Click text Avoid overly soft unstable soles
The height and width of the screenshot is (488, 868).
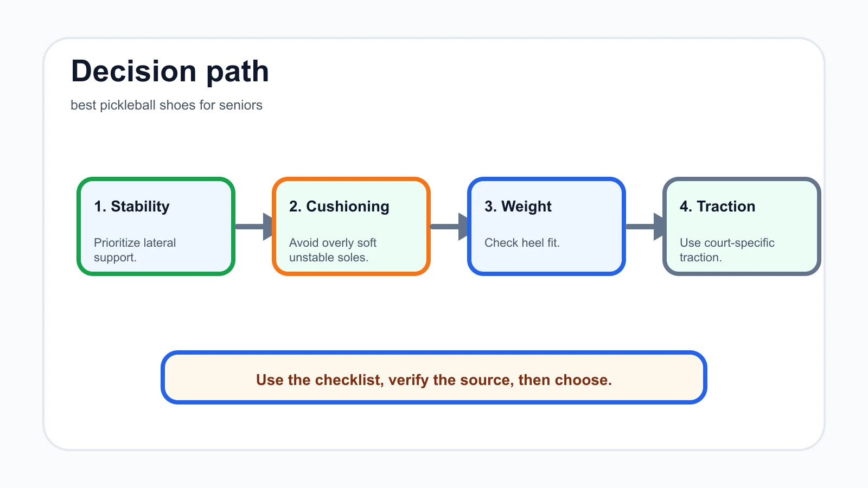coord(333,250)
